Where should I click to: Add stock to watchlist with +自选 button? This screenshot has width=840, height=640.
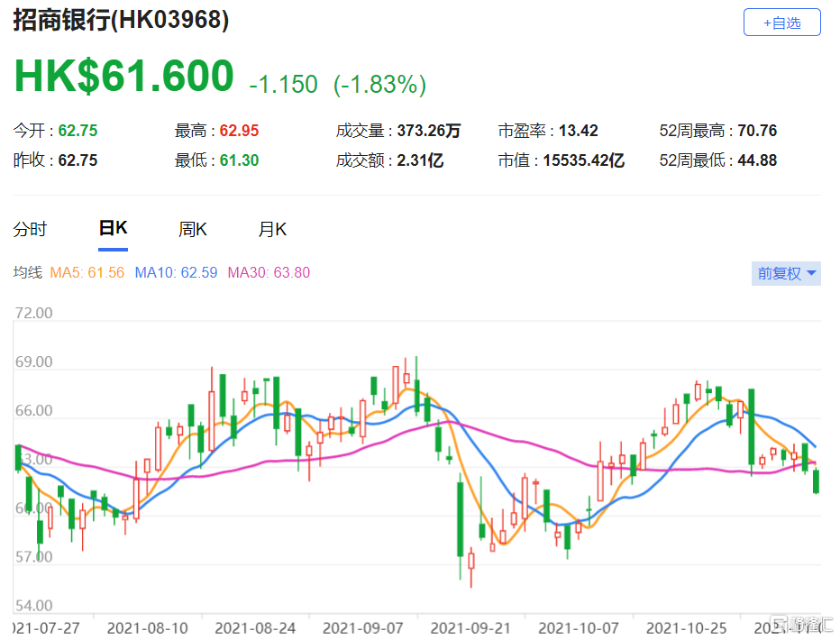click(781, 23)
